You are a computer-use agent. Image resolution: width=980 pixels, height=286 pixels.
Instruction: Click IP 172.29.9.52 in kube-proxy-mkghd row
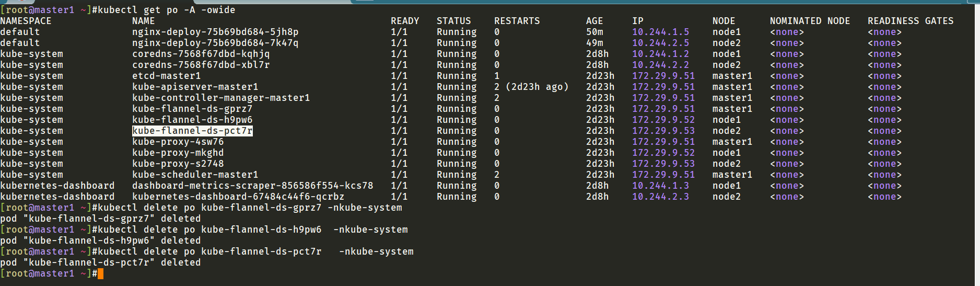pos(663,153)
